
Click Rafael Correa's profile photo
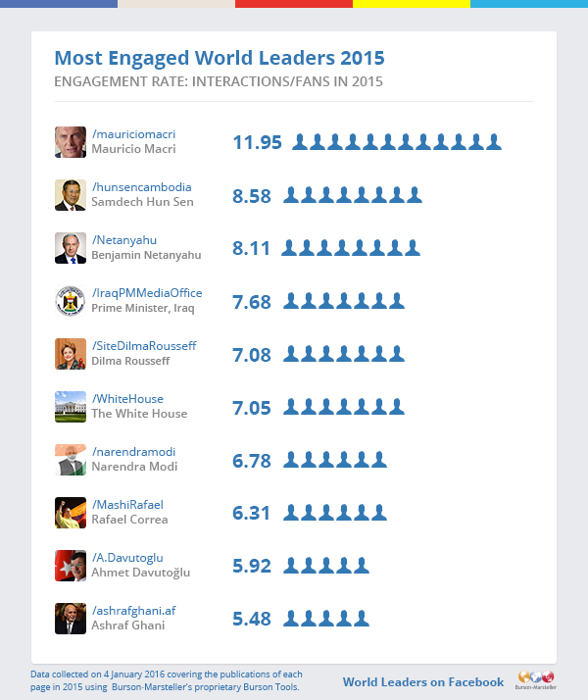tap(71, 513)
